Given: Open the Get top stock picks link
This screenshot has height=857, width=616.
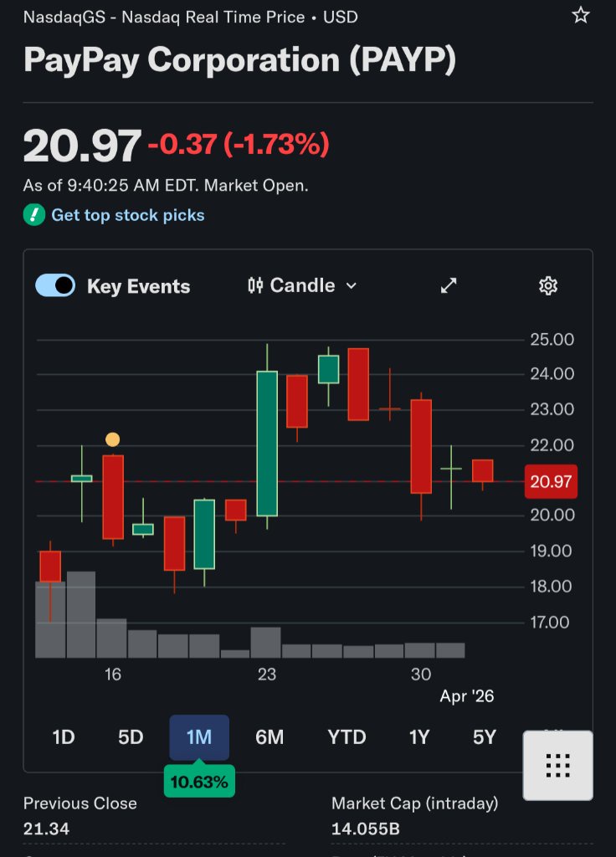Looking at the screenshot, I should point(127,215).
